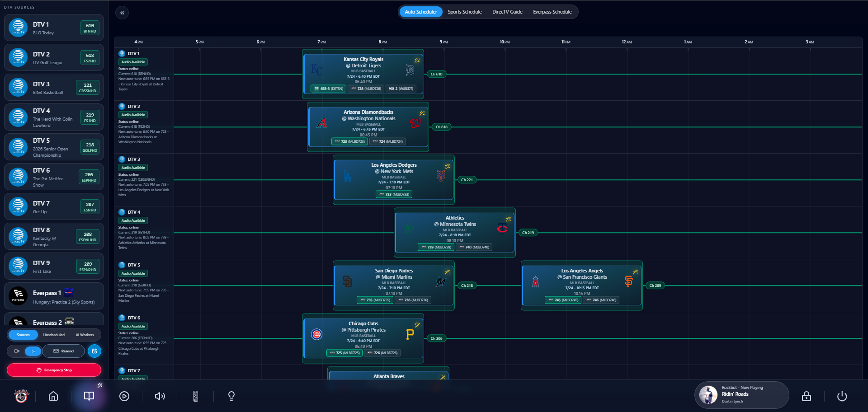Open the Everpass Schedule tab
The image size is (868, 412).
pyautogui.click(x=552, y=12)
